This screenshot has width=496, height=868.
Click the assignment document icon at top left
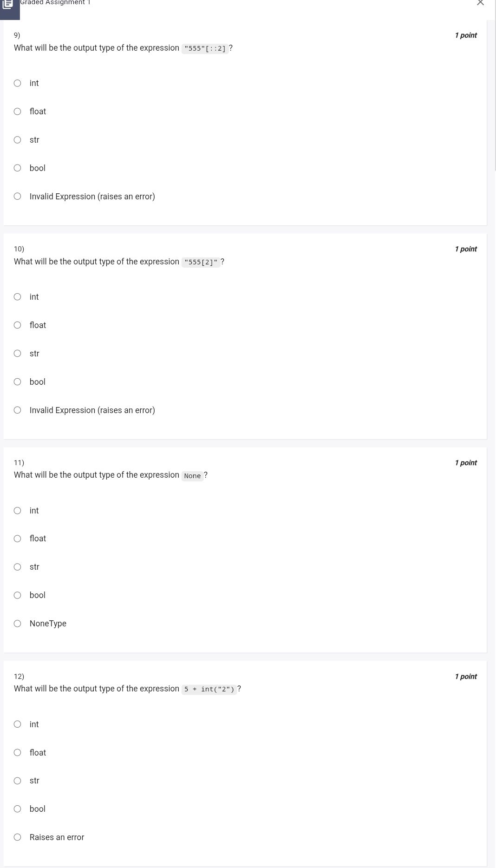click(8, 5)
